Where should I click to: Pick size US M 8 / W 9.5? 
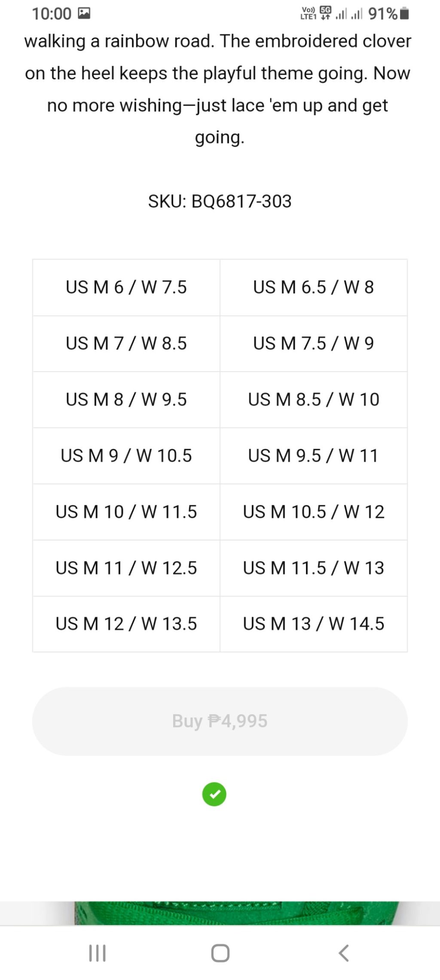point(126,400)
